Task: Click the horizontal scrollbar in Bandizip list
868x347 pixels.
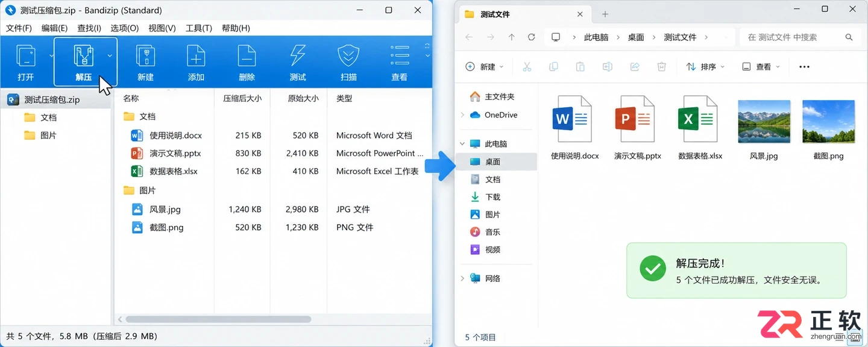Action: 218,319
